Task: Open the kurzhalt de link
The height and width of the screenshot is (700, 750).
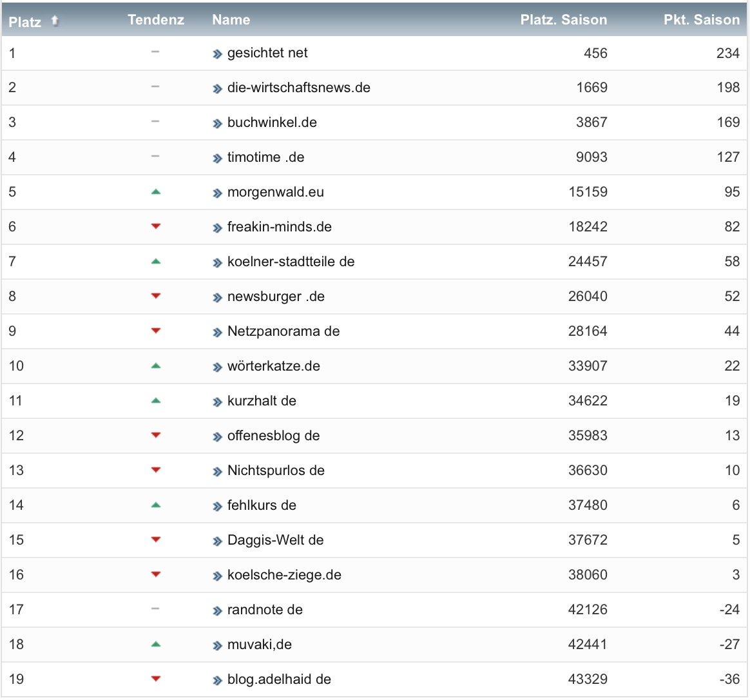Action: point(262,401)
